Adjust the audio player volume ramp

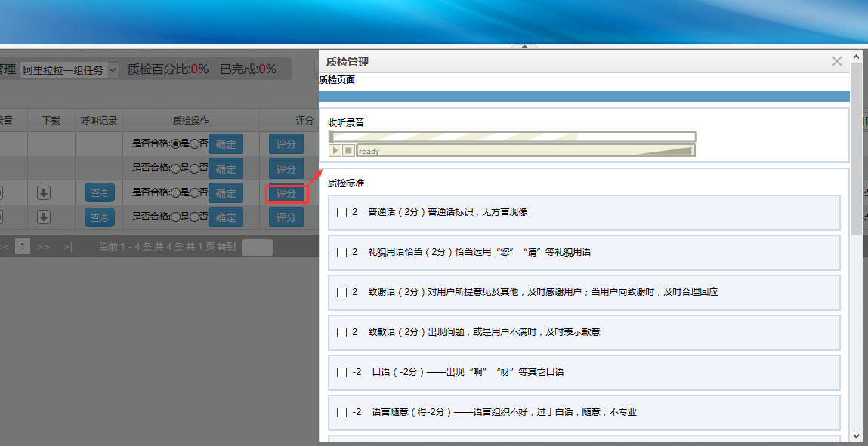coord(665,151)
